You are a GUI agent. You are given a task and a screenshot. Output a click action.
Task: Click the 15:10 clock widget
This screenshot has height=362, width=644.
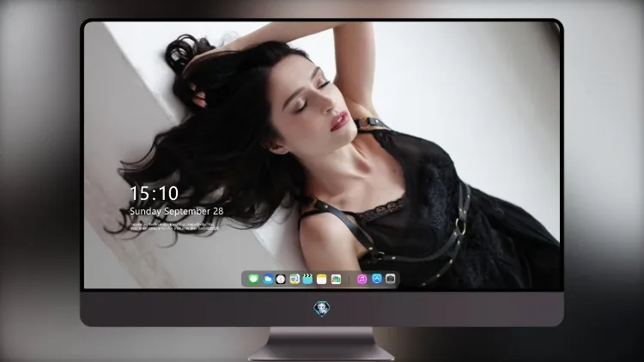[x=154, y=193]
